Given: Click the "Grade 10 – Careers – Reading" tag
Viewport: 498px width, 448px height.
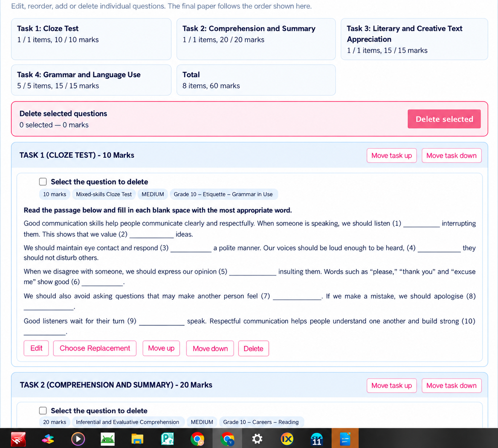Looking at the screenshot, I should coord(261,422).
